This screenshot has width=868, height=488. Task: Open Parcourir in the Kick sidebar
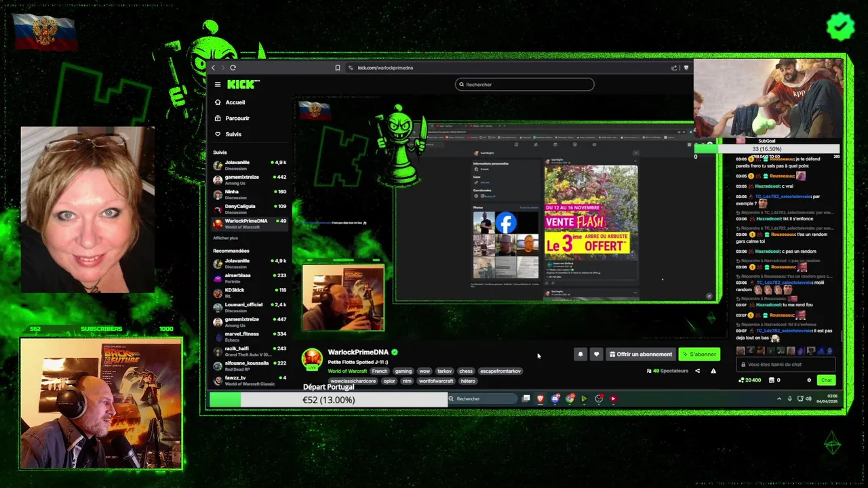pyautogui.click(x=232, y=118)
